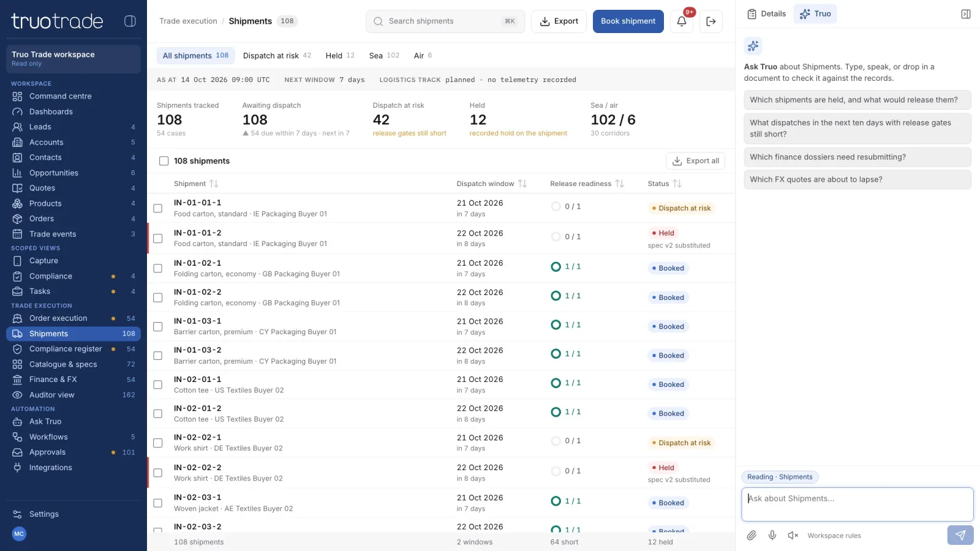Switch to Dispatch at risk tab
Viewport: 980px width, 551px height.
[277, 56]
